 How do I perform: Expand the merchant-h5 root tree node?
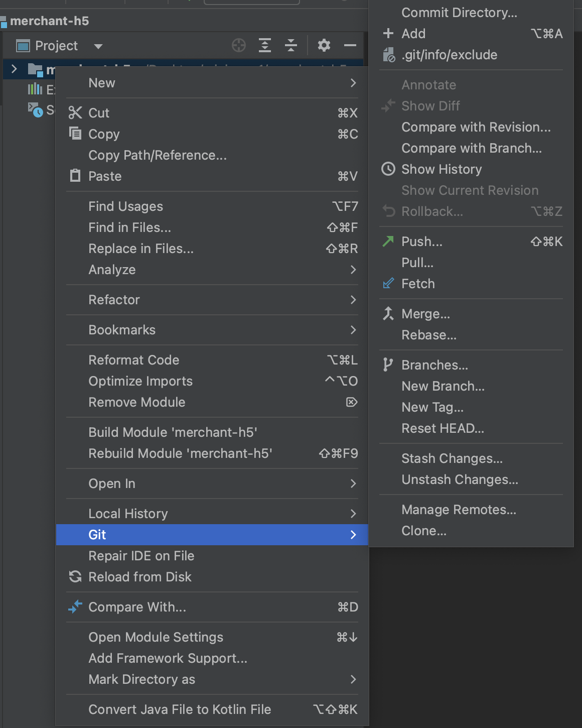[15, 69]
